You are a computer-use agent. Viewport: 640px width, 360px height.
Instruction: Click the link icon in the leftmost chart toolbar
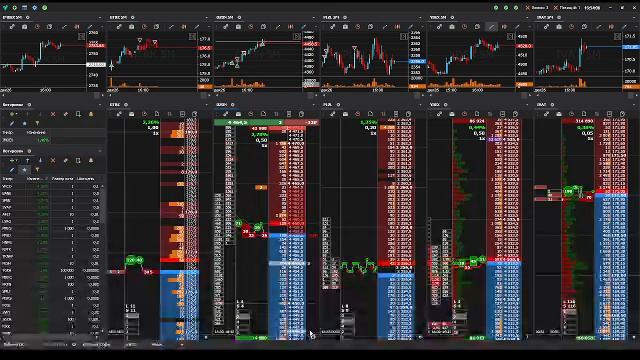(12, 27)
